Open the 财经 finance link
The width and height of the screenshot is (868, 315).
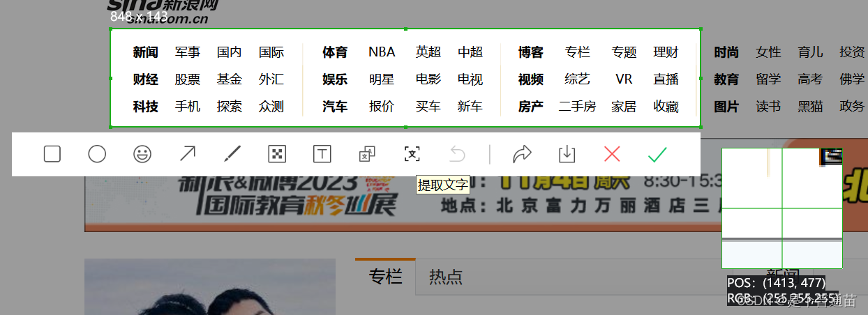(146, 79)
